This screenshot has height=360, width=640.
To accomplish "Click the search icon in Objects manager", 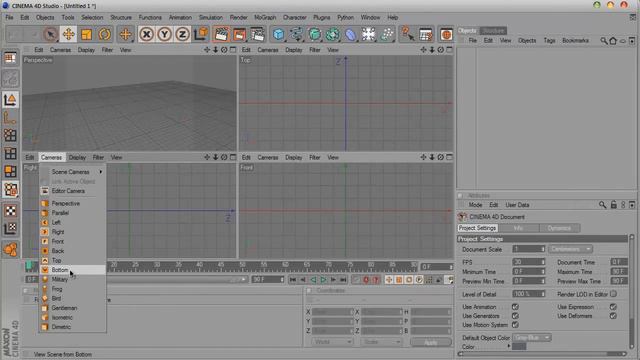I will 604,40.
